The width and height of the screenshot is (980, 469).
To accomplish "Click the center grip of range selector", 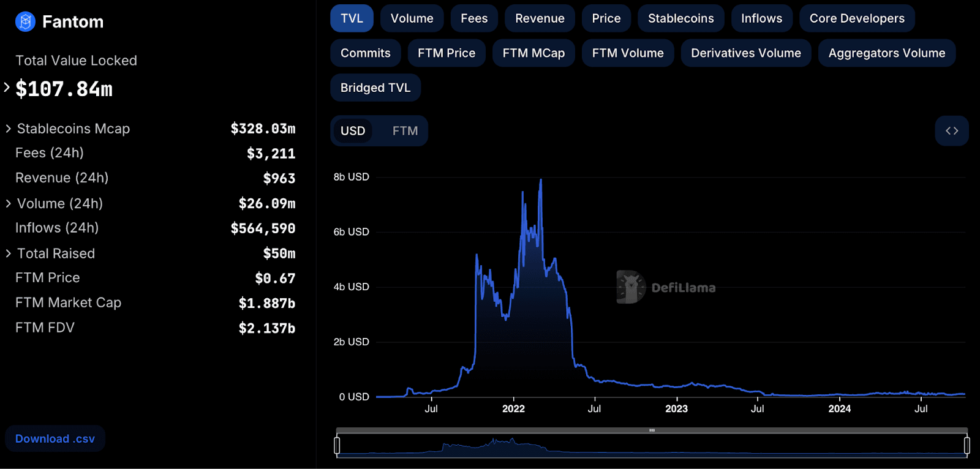I will [x=652, y=430].
